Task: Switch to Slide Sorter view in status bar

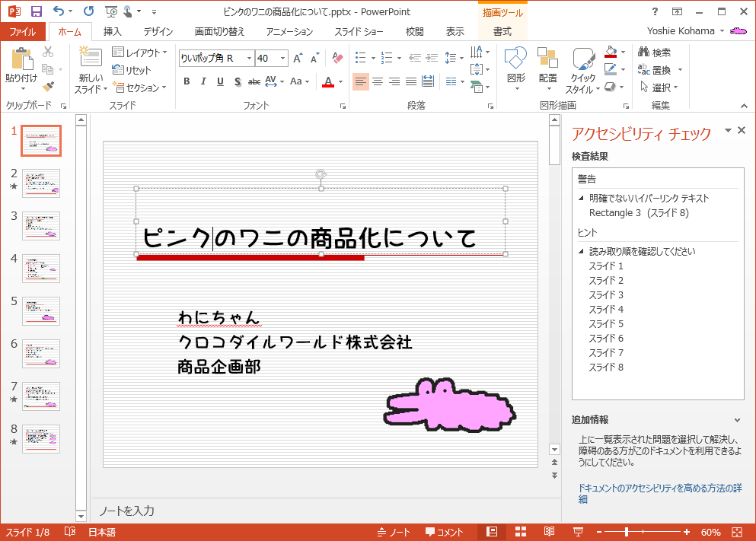Action: coord(521,532)
